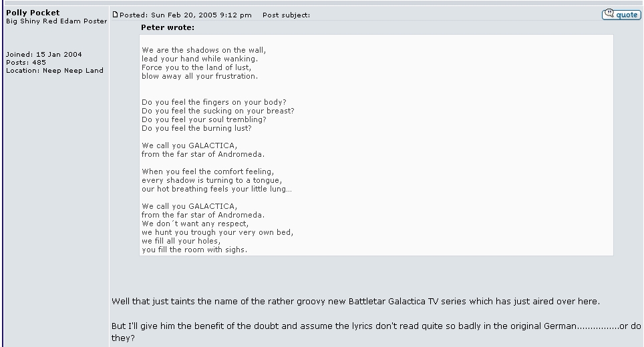This screenshot has height=347, width=644.
Task: Click 'Force you to the land of lust' line
Action: pyautogui.click(x=196, y=67)
